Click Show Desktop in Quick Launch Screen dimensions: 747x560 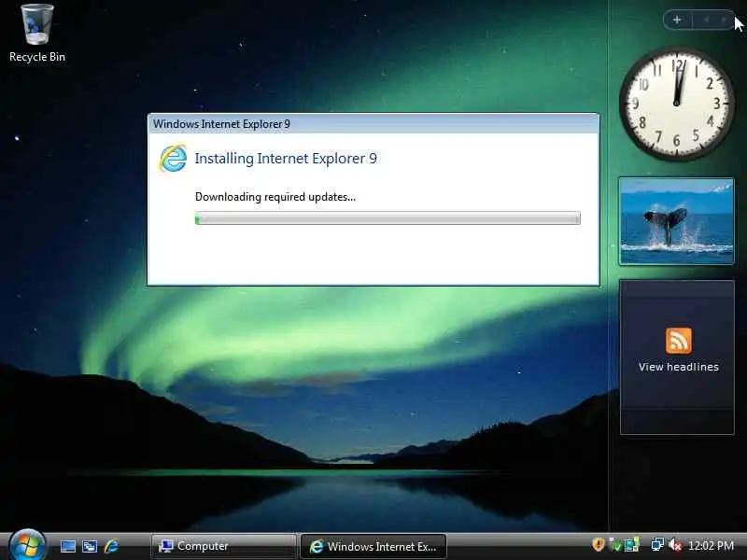point(67,546)
